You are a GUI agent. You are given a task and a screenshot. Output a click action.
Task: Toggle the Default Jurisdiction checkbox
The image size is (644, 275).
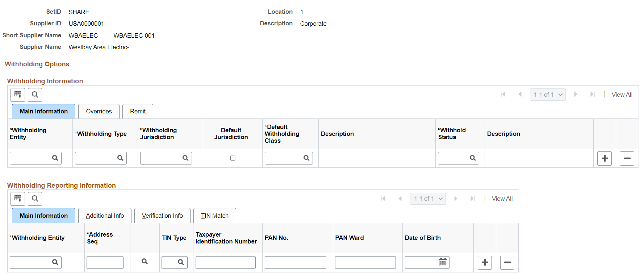click(x=233, y=158)
